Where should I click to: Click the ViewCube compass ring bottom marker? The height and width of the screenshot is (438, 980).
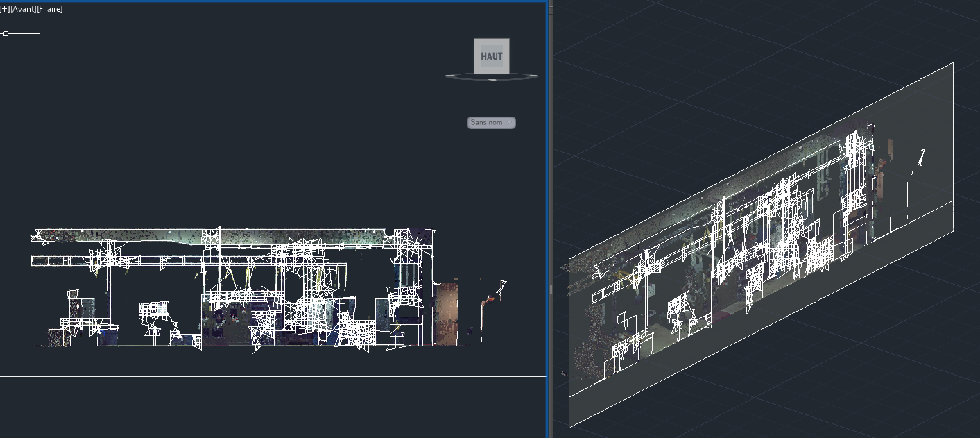pyautogui.click(x=492, y=80)
